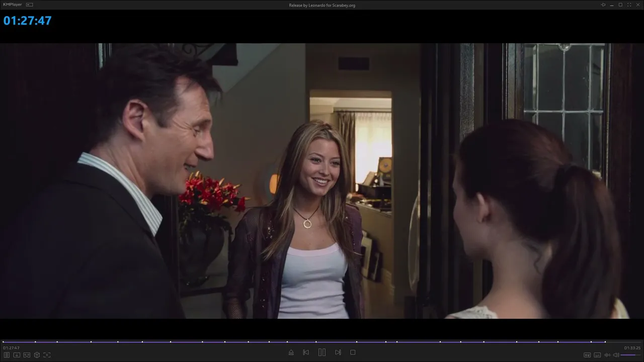Image resolution: width=644 pixels, height=362 pixels.
Task: Close the KMPlayer window
Action: 637,5
